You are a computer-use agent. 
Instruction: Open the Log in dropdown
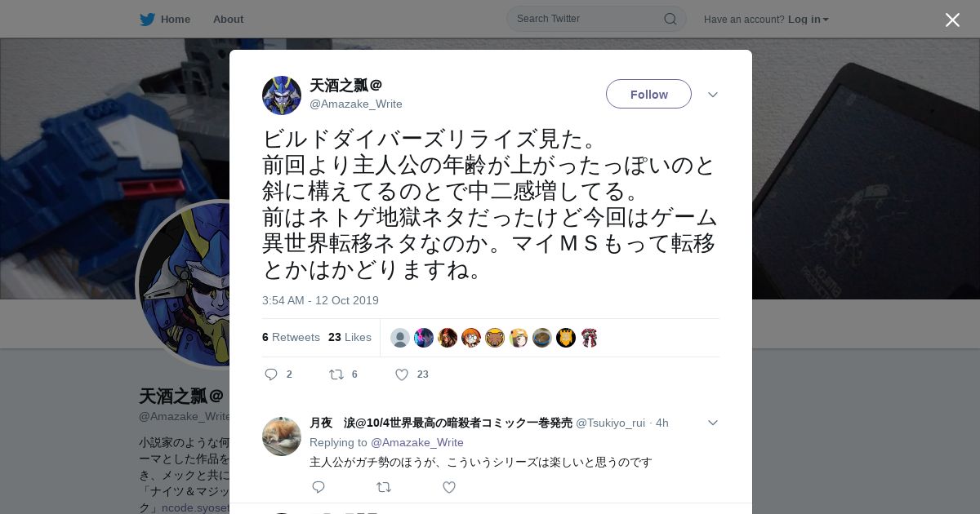tap(808, 19)
